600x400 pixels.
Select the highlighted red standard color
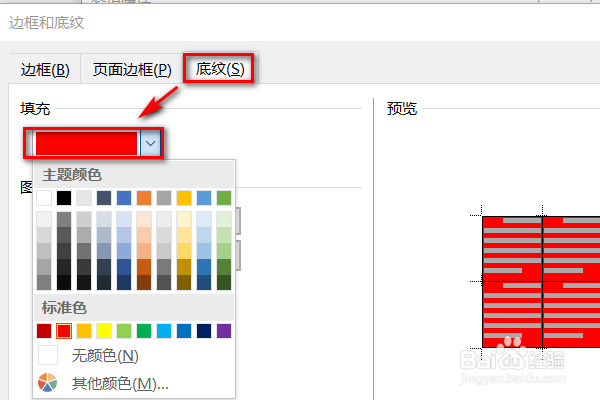pyautogui.click(x=64, y=331)
